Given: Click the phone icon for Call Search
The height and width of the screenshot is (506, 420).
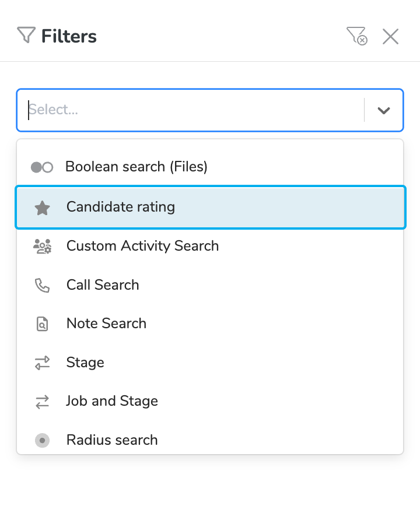Looking at the screenshot, I should [x=42, y=285].
